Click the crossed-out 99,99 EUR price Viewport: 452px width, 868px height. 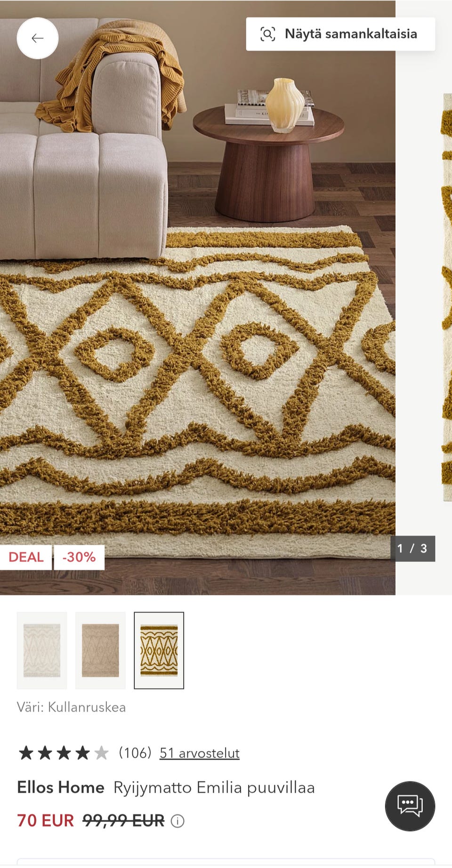124,820
